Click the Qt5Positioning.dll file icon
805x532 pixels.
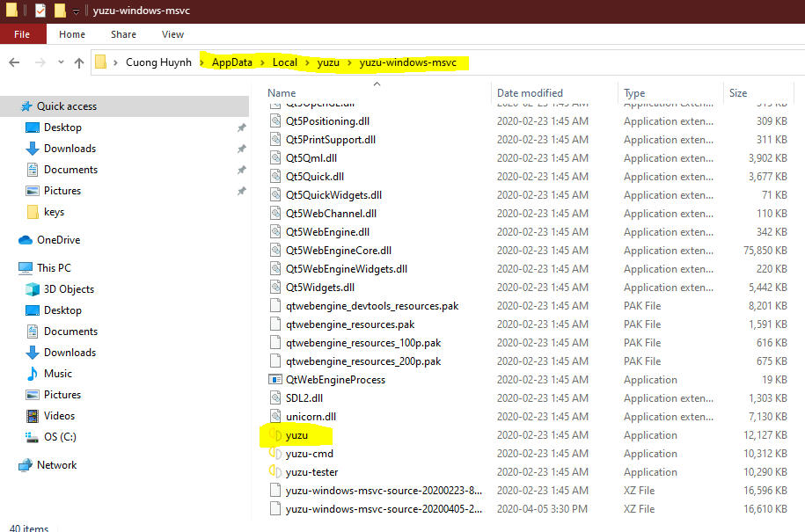[275, 121]
